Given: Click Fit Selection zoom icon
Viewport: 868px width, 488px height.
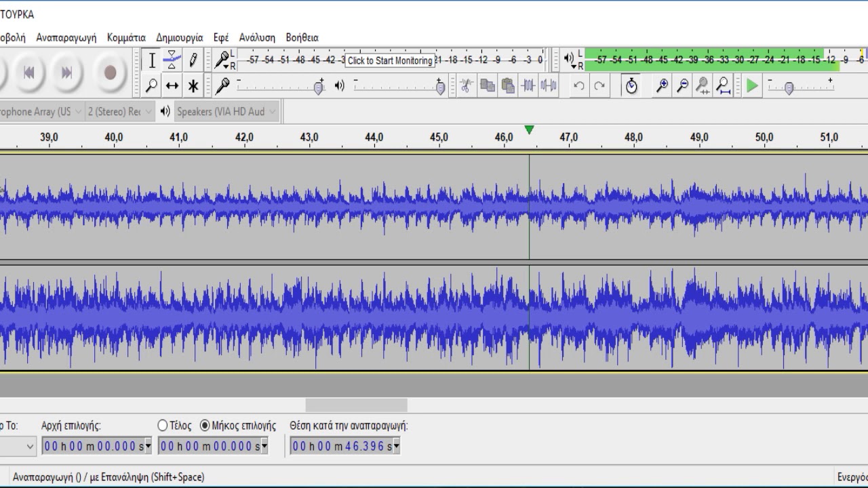Looking at the screenshot, I should 703,85.
